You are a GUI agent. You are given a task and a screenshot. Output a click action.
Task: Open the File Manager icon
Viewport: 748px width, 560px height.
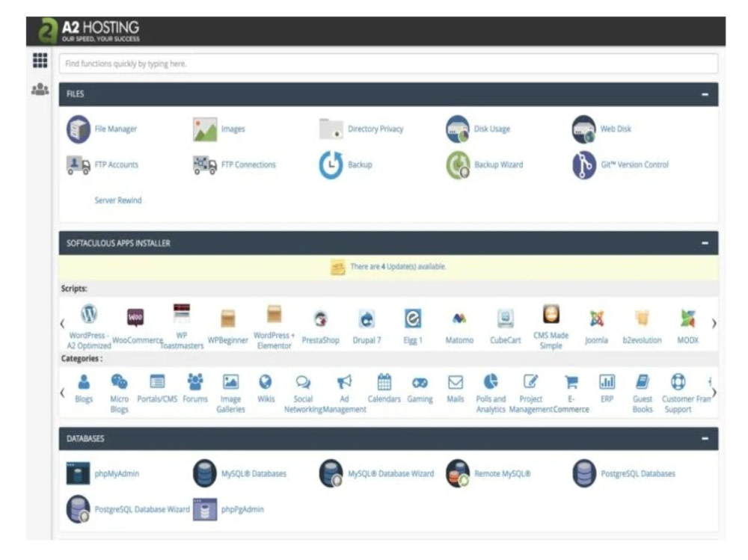(79, 129)
